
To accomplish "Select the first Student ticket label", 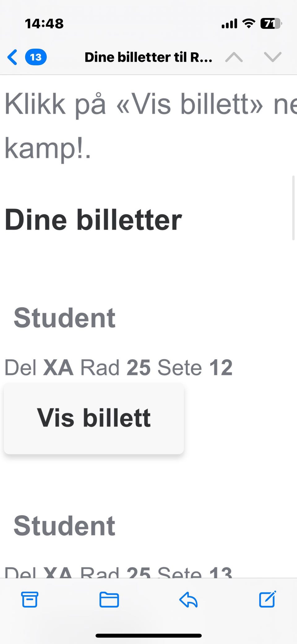I will [x=64, y=318].
